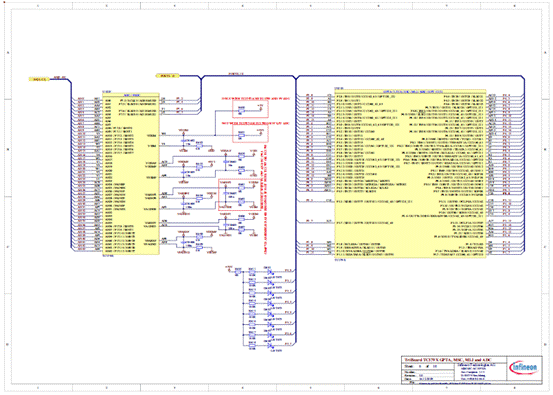Click the series resistor next to the LED supply symbol
This screenshot has width=553, height=395.
click(x=238, y=272)
